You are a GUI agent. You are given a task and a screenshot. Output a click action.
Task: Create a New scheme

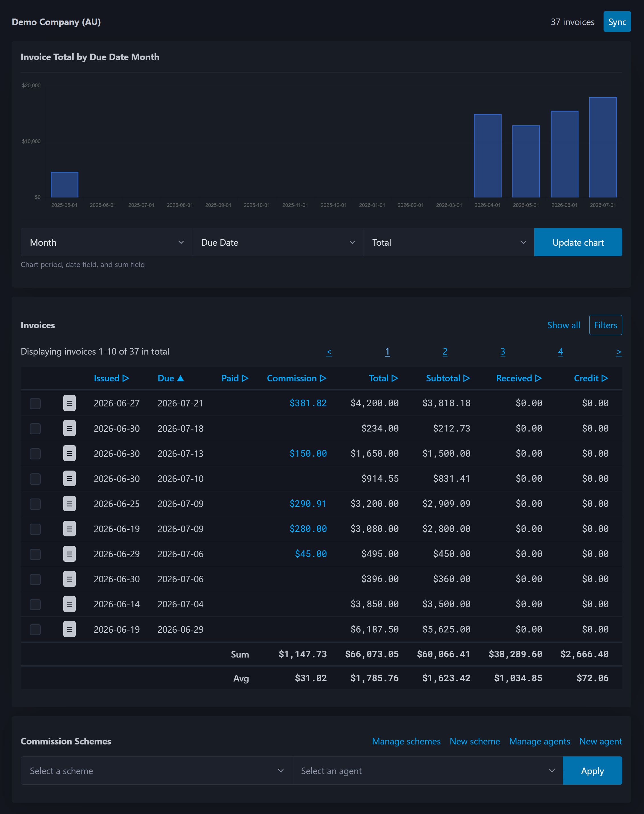pos(475,741)
